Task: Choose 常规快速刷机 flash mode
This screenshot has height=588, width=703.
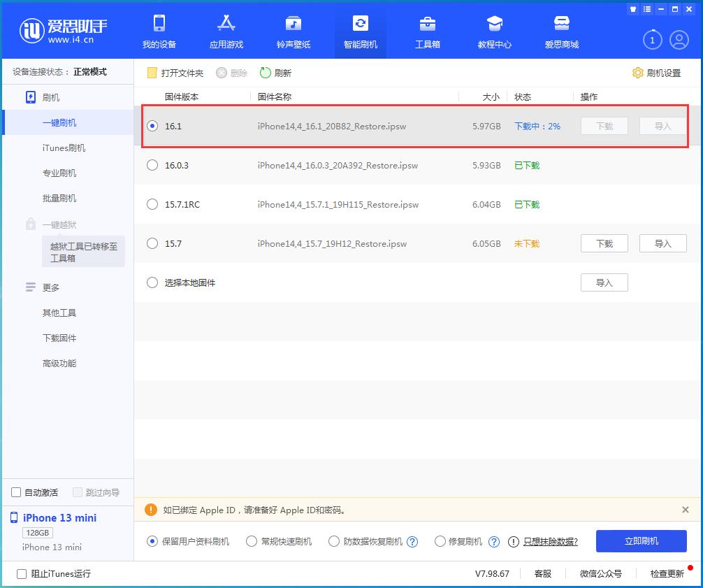Action: (x=250, y=540)
